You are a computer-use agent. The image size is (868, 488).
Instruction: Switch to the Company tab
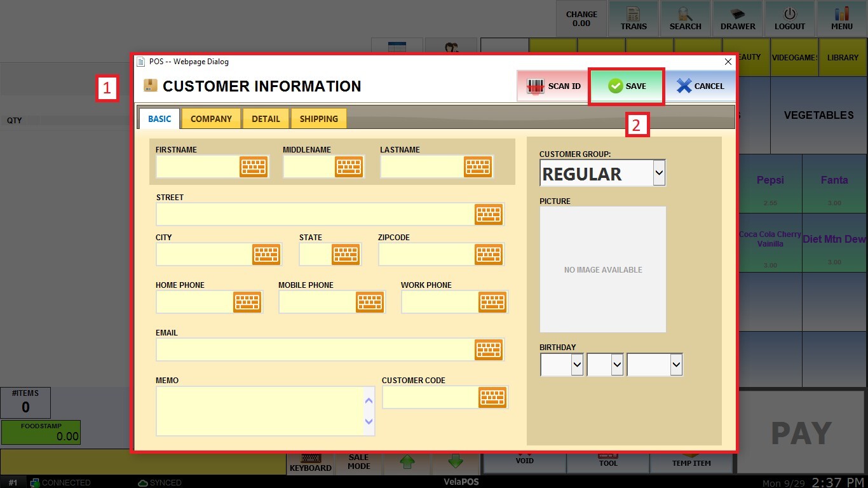point(211,119)
